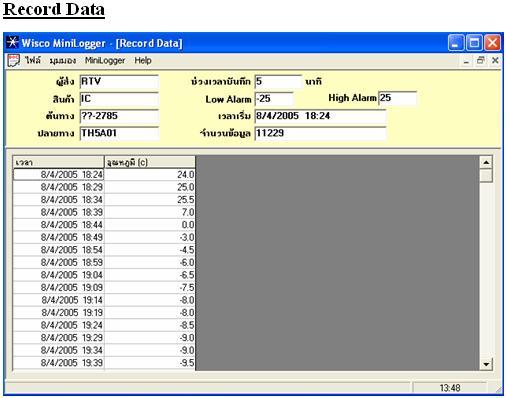
Task: Select time cell 8/4/2005 18:54
Action: coord(59,250)
